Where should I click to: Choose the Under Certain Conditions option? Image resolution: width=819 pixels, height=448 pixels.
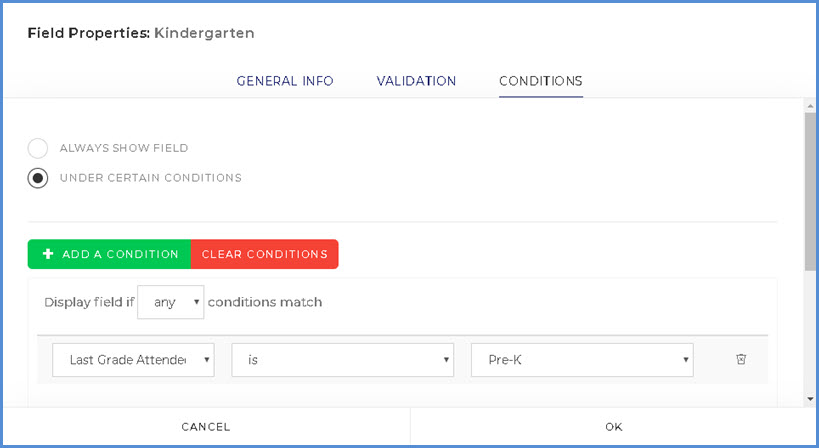38,178
